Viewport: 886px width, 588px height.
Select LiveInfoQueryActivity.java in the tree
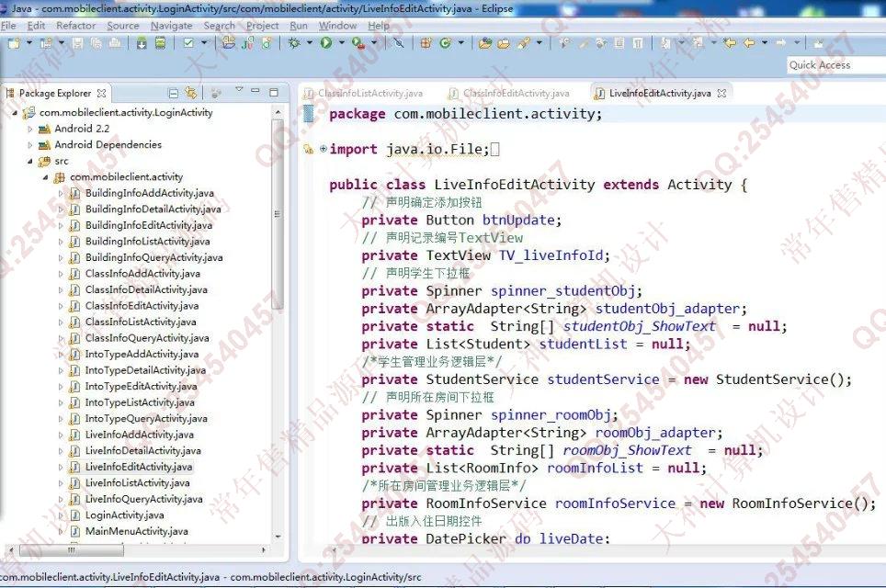143,499
